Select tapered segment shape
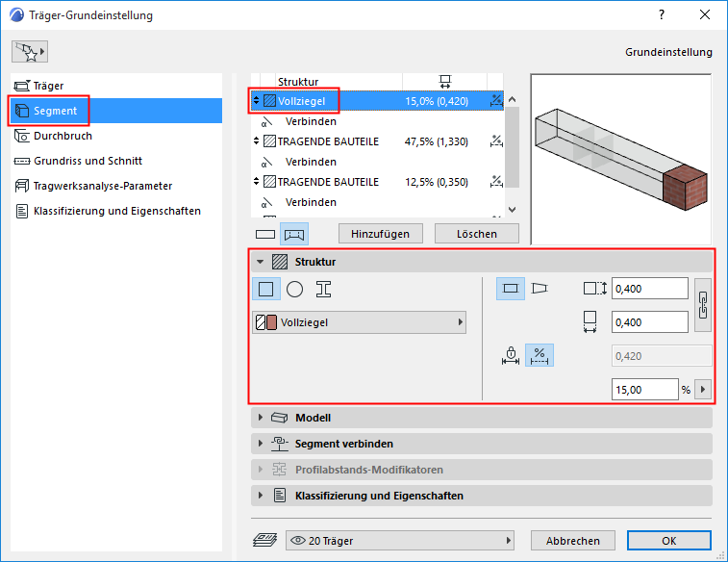 tap(540, 289)
